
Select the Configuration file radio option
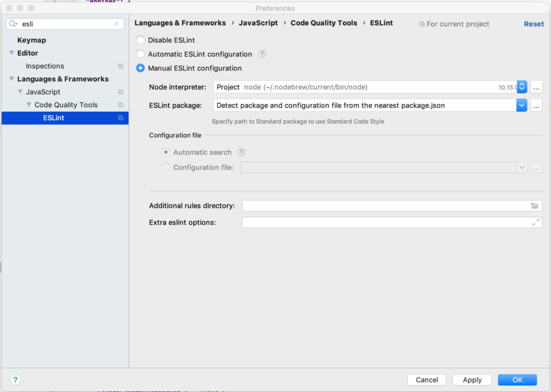(166, 167)
